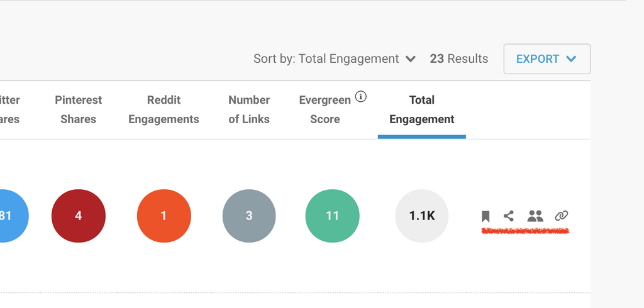Select the Number of Links column header
Screen dimensions: 644x308
249,109
